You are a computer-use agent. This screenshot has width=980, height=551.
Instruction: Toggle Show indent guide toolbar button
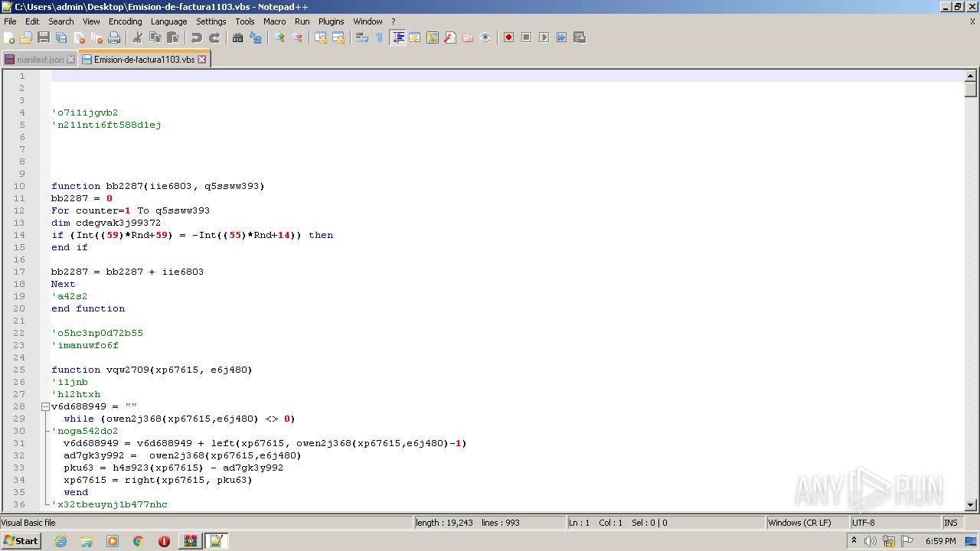coord(397,37)
